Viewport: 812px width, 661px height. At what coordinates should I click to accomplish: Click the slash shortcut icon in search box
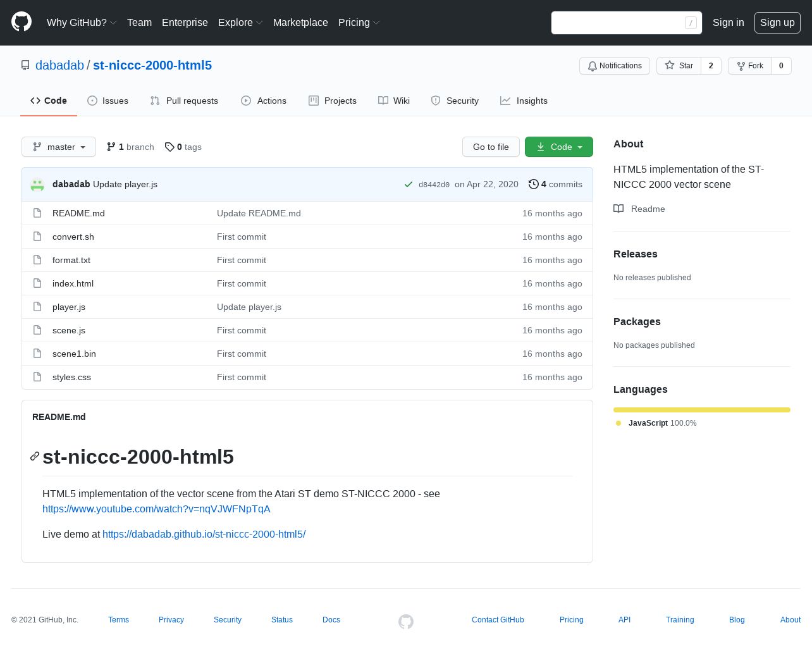(691, 23)
